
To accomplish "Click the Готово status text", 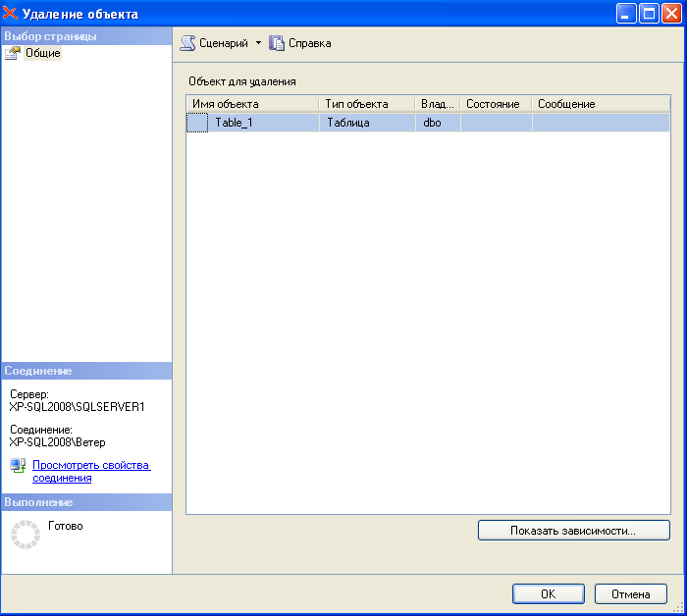I will 66,526.
